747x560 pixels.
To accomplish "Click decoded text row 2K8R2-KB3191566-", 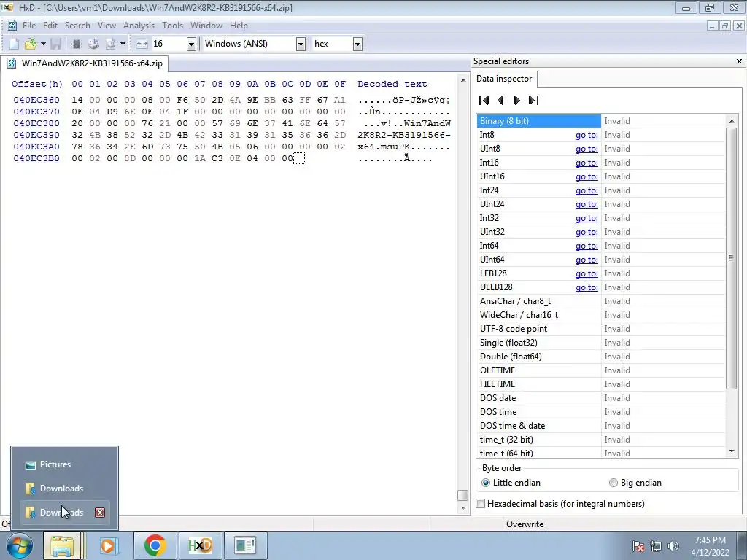I will point(404,135).
